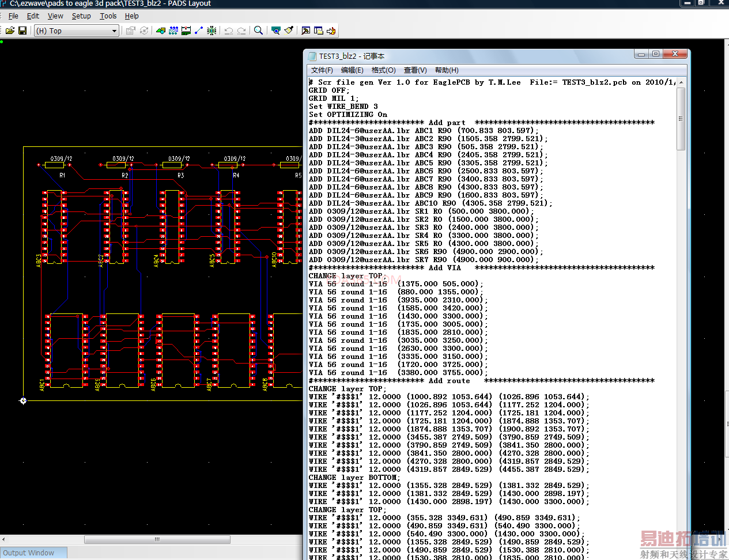Open the Design toolbar icon
729x560 pixels.
pos(173,31)
